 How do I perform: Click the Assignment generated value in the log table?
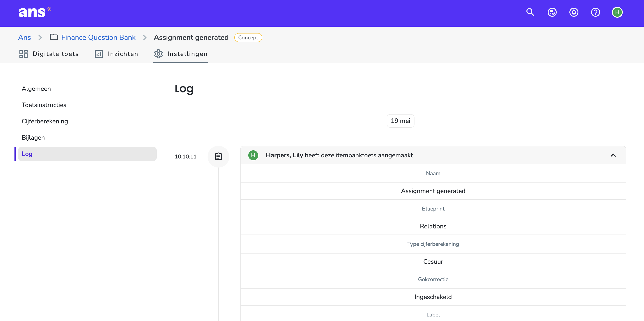pos(433,191)
